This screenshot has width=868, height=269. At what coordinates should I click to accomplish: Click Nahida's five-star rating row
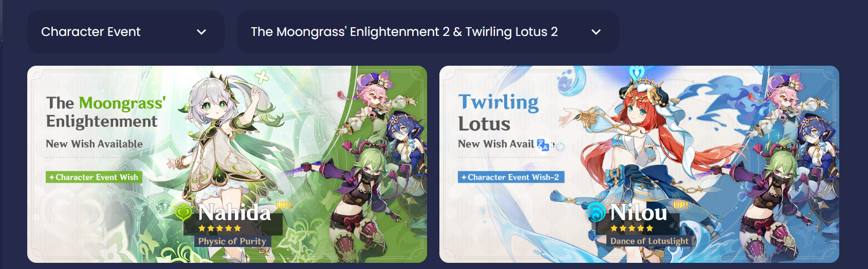tap(219, 228)
